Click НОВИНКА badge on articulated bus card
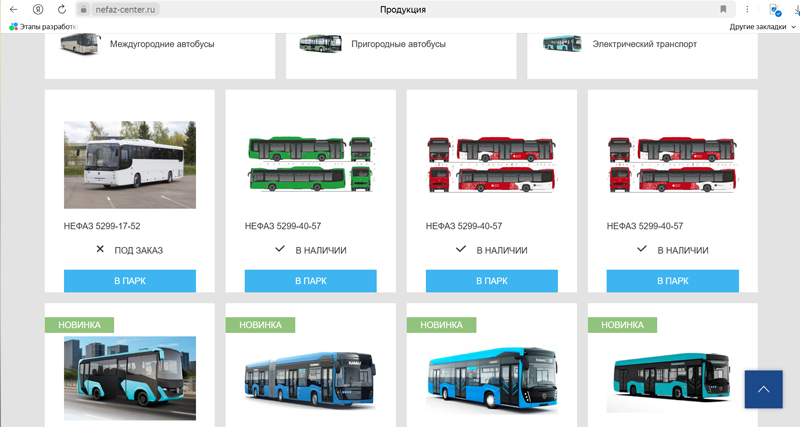This screenshot has width=800, height=427. click(x=260, y=325)
